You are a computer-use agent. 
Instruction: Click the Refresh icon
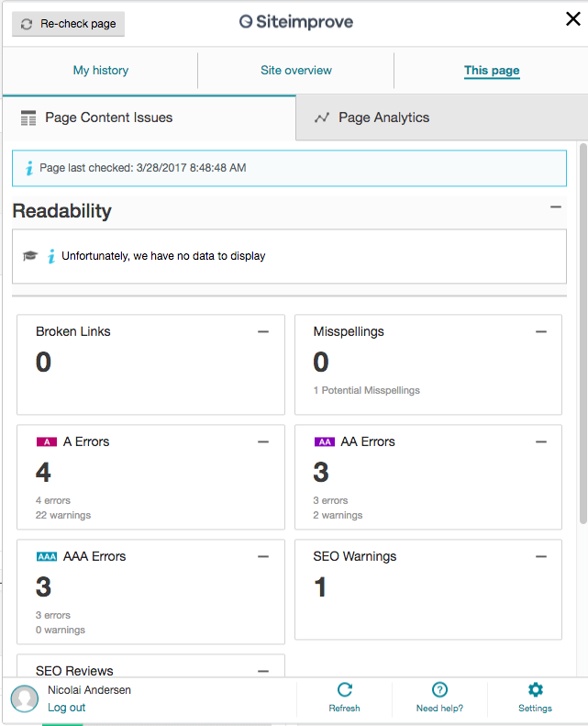(345, 690)
